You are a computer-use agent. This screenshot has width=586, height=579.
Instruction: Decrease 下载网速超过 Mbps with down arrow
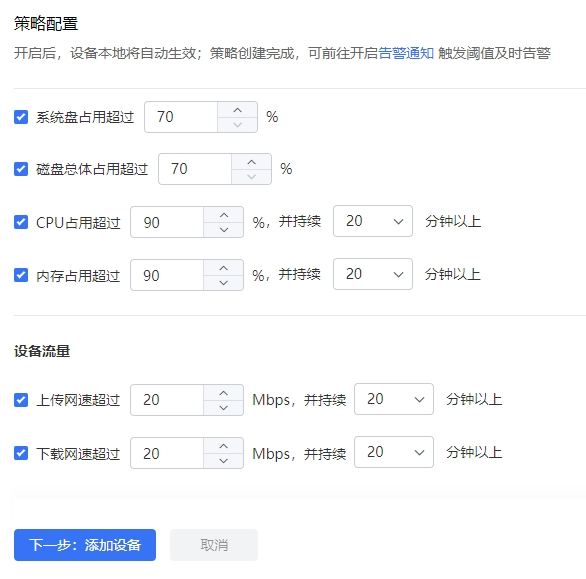(223, 461)
